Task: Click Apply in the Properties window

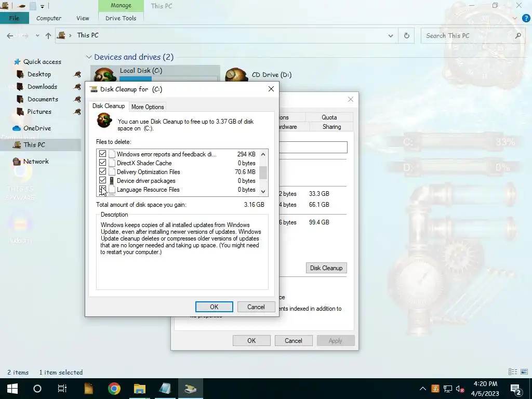Action: pos(336,340)
